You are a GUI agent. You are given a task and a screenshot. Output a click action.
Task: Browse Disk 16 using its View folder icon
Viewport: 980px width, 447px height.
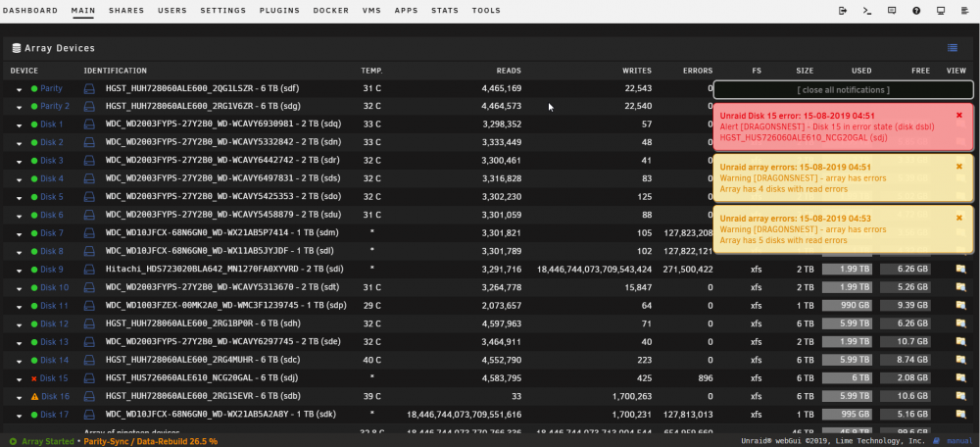click(x=960, y=396)
